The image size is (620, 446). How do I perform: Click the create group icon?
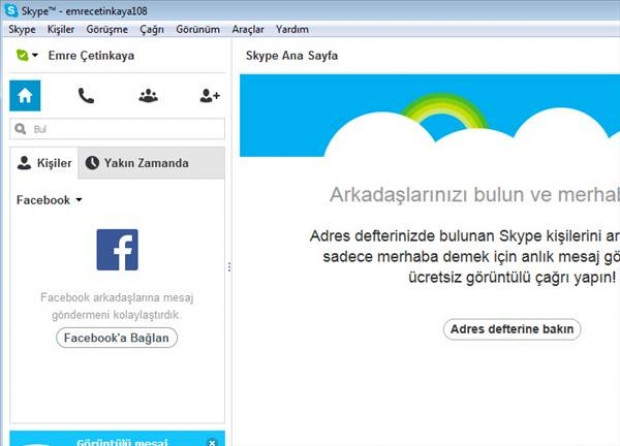[x=148, y=96]
